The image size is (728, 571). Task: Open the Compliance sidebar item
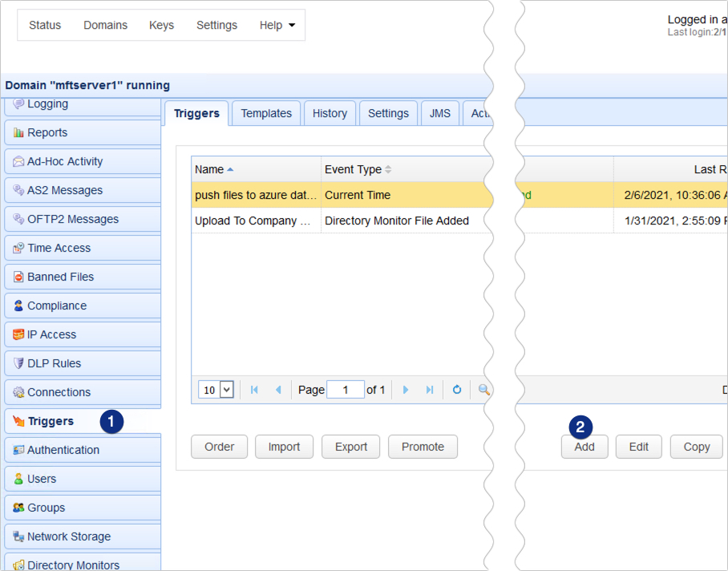[x=83, y=306]
